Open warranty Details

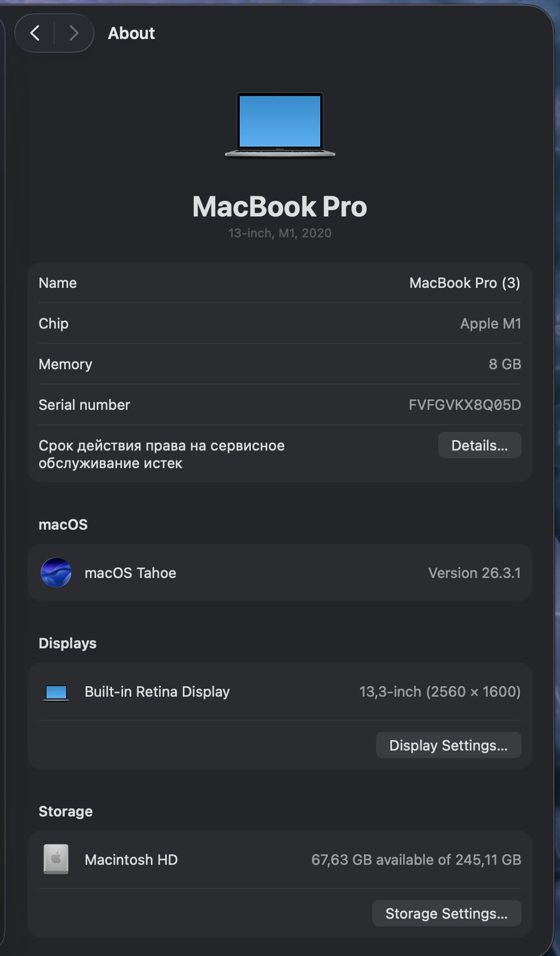(x=479, y=445)
